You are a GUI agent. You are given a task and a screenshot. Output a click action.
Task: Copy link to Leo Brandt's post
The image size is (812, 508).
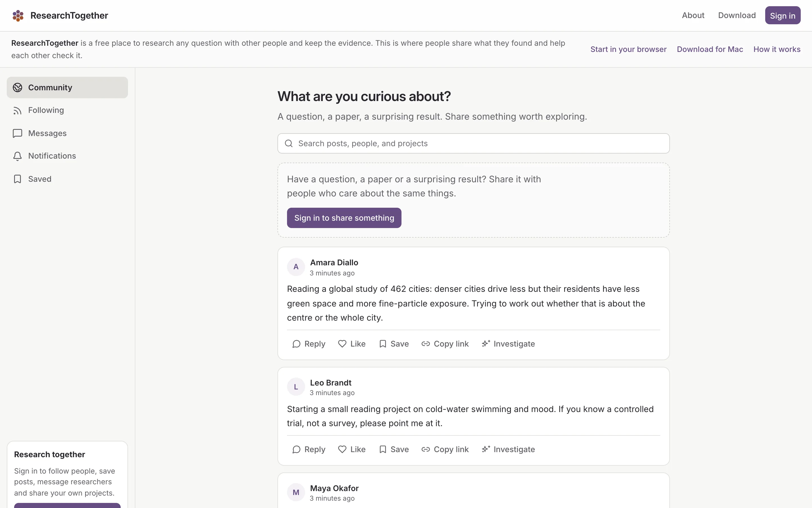(x=445, y=449)
